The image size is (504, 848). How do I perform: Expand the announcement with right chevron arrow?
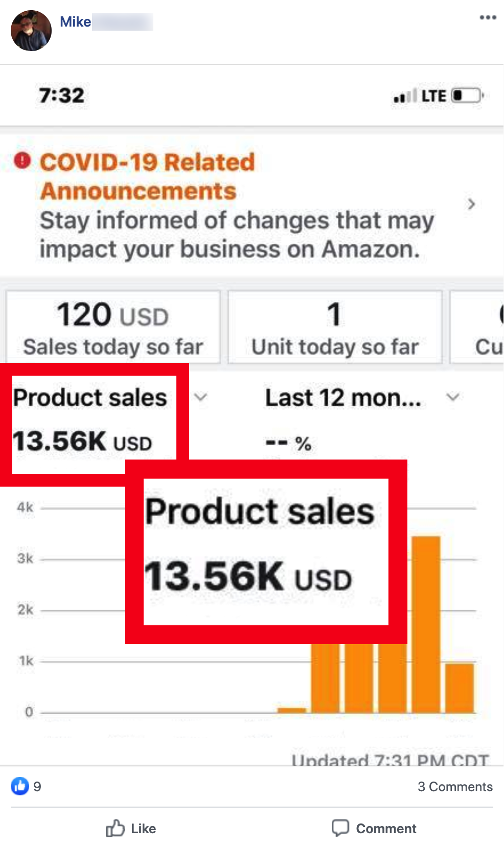[x=471, y=204]
